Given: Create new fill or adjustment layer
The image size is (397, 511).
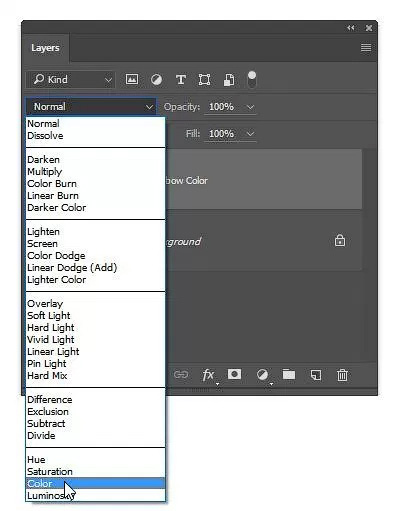Looking at the screenshot, I should coord(263,375).
